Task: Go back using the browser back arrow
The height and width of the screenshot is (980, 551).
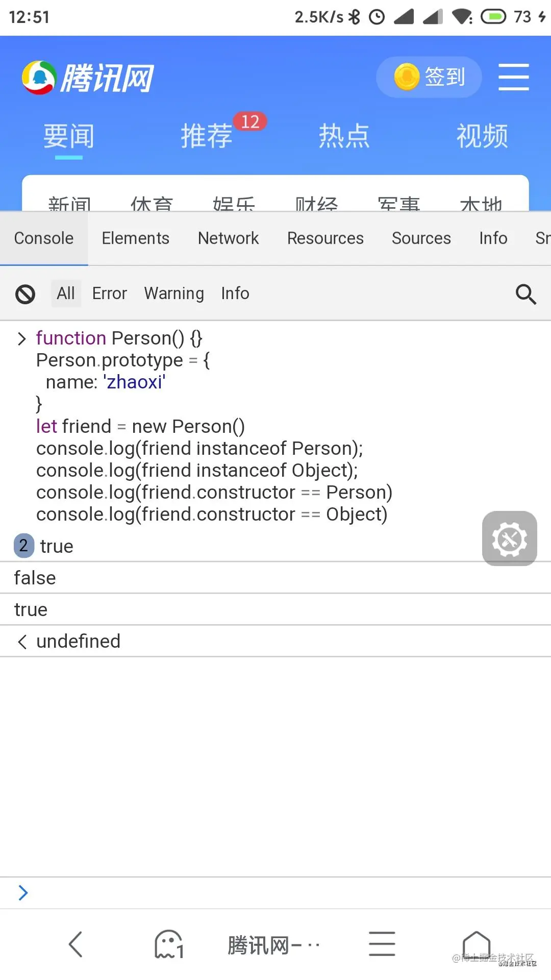Action: tap(76, 944)
